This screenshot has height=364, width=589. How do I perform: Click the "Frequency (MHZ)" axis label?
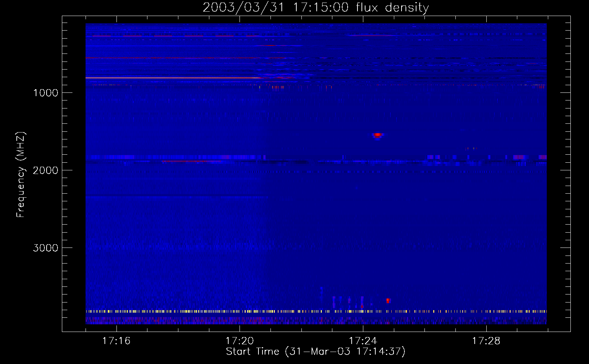[x=21, y=175]
